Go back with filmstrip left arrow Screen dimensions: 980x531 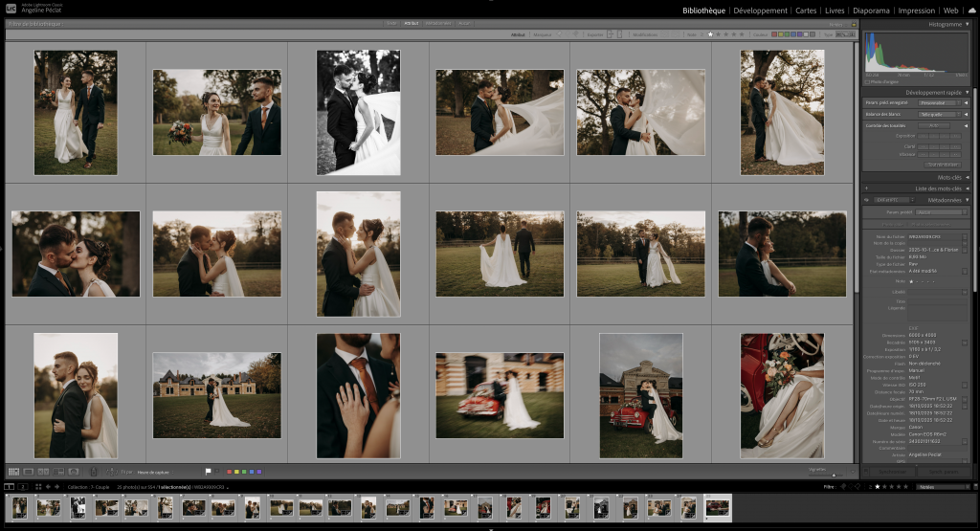coord(46,486)
